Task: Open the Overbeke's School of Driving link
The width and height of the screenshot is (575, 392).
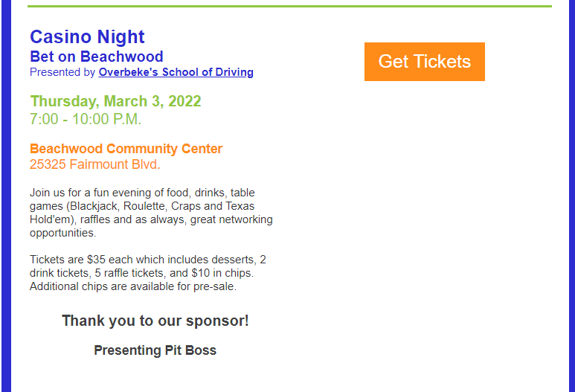Action: pyautogui.click(x=176, y=72)
